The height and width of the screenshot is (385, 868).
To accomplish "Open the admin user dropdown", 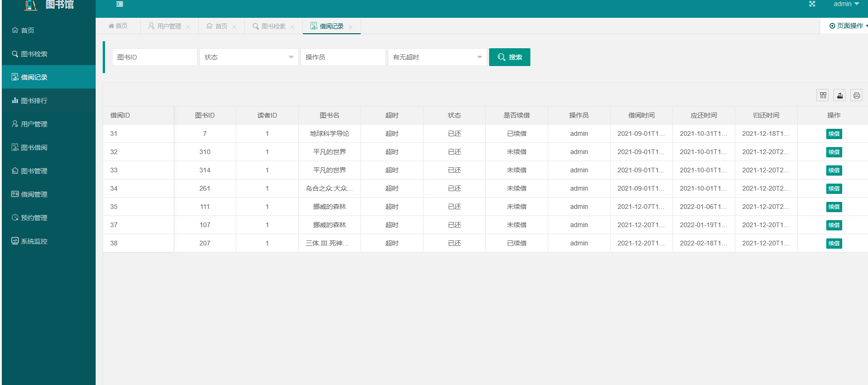I will pos(846,4).
